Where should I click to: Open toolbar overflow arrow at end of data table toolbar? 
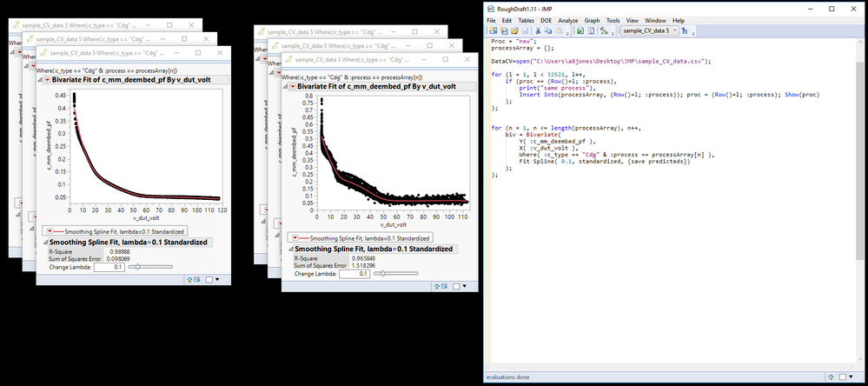[693, 33]
